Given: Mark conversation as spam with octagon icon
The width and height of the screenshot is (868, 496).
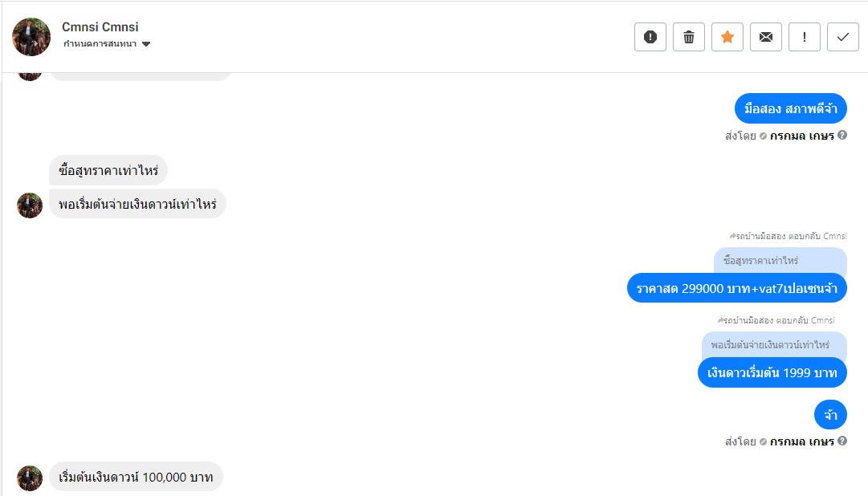Looking at the screenshot, I should coord(650,37).
